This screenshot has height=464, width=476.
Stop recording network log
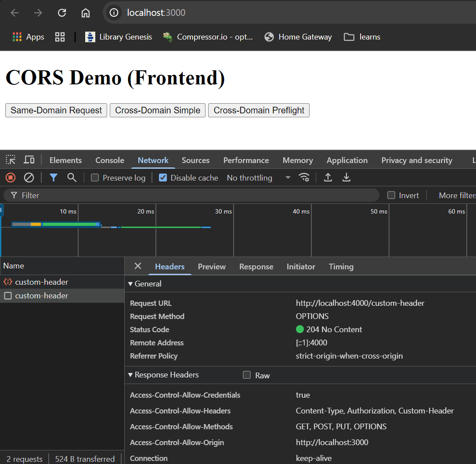pos(11,178)
